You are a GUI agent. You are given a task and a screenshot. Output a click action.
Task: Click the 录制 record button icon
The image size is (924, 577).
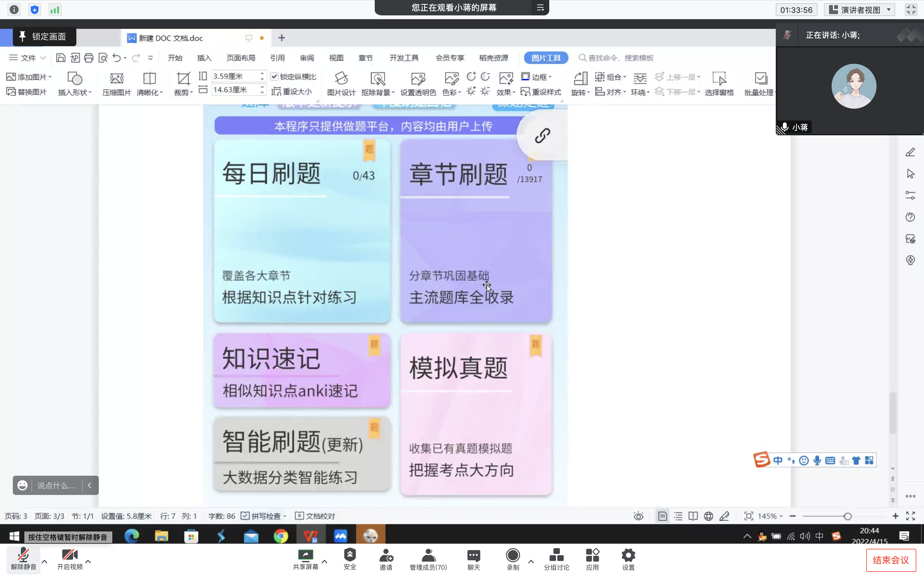click(512, 555)
